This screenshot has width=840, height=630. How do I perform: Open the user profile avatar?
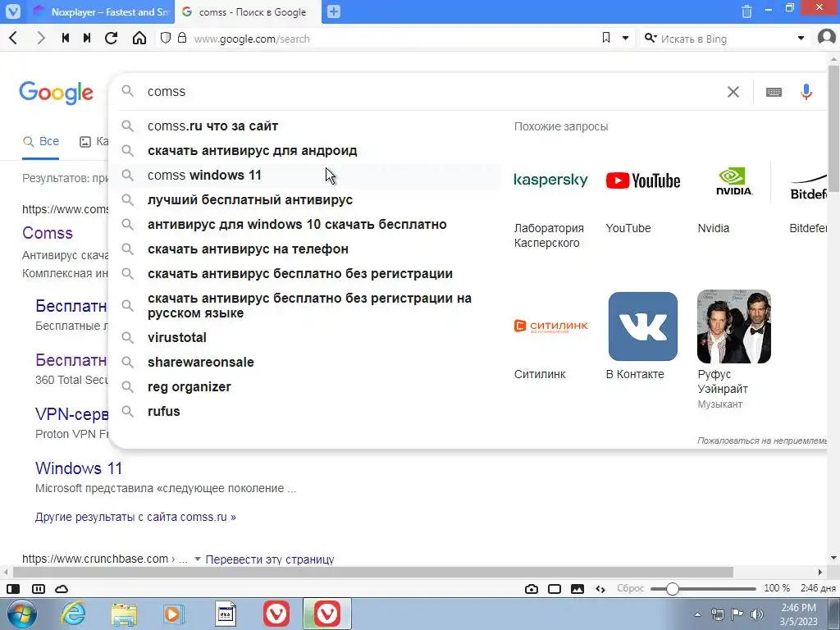(x=827, y=38)
